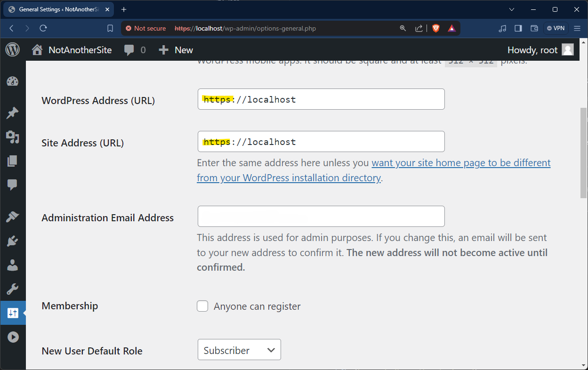Open the tab search chevron in title bar
Viewport: 588px width, 370px height.
click(x=512, y=9)
